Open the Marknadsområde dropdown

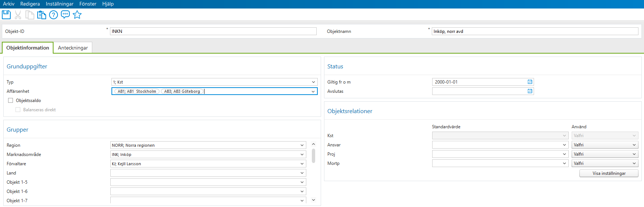(302, 155)
